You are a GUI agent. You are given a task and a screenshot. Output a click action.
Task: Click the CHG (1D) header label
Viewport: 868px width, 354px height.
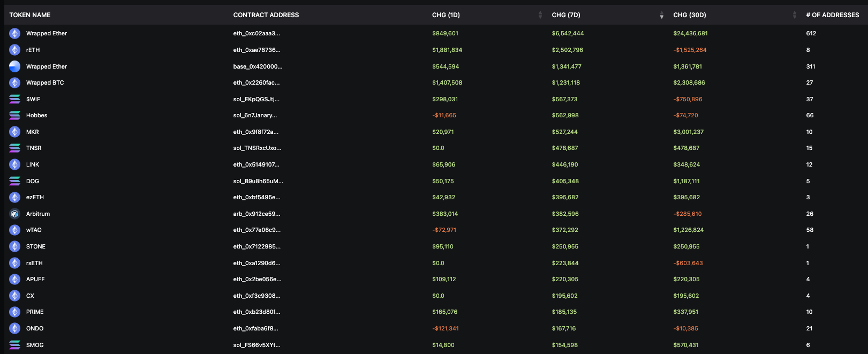coord(446,15)
